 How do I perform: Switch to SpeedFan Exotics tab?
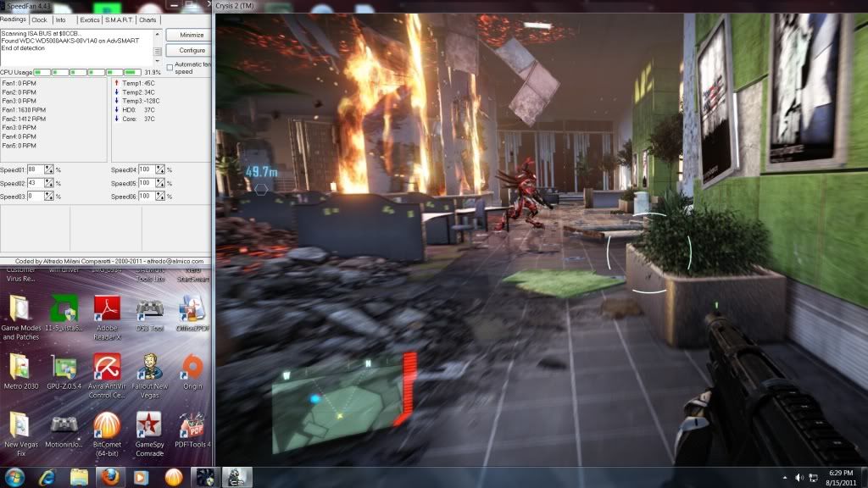point(89,20)
